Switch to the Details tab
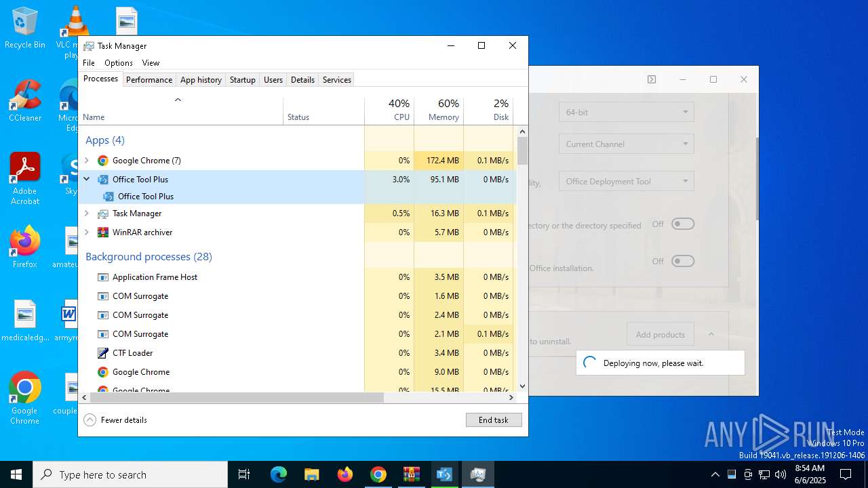868x488 pixels. (x=302, y=80)
